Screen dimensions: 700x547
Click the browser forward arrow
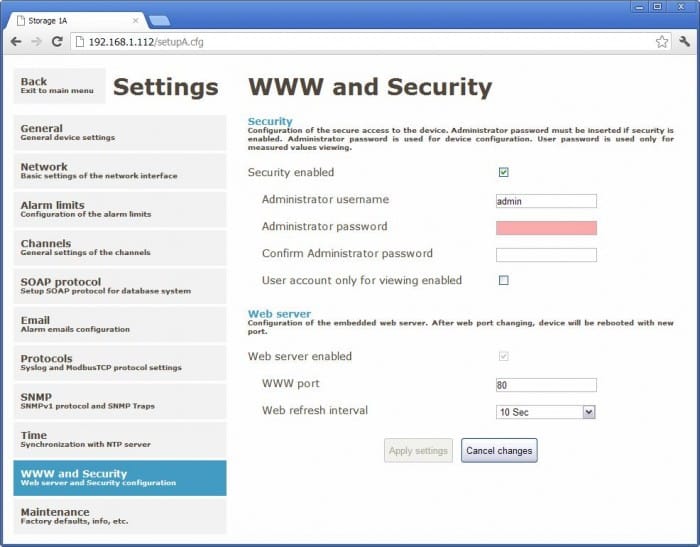(36, 42)
